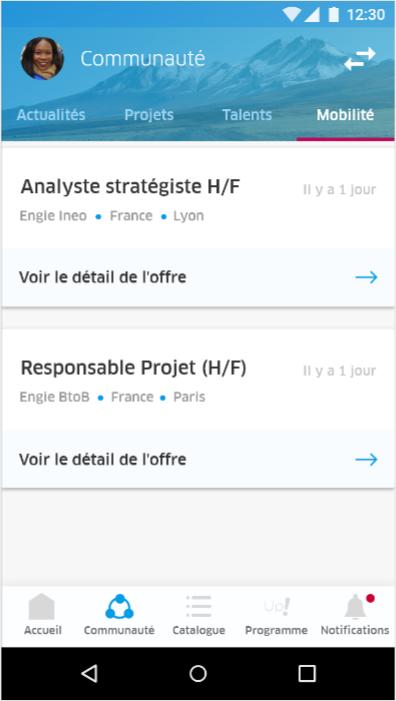Open the Analyste stratégiste H/F job title
This screenshot has width=396, height=701.
click(131, 187)
